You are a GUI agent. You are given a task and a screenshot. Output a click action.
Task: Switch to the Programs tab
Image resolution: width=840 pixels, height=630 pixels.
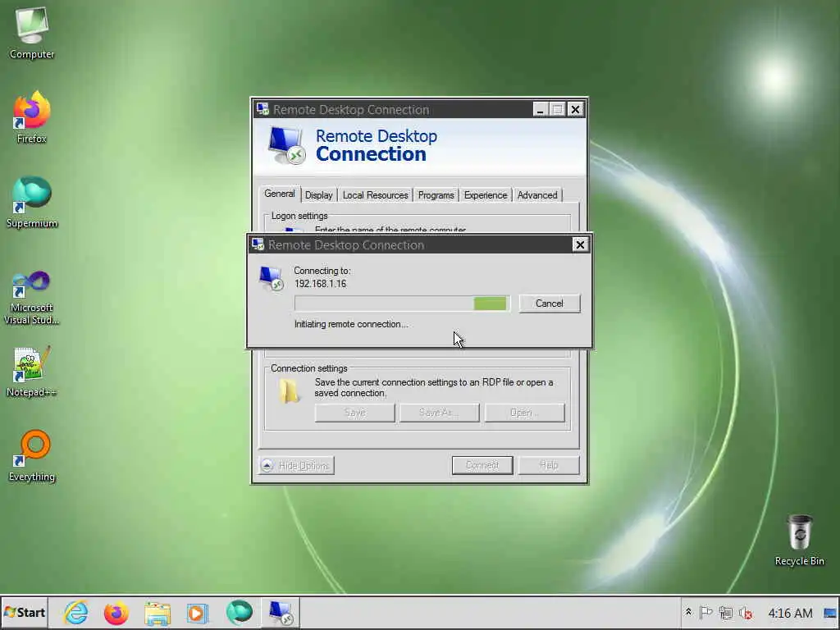pyautogui.click(x=436, y=195)
